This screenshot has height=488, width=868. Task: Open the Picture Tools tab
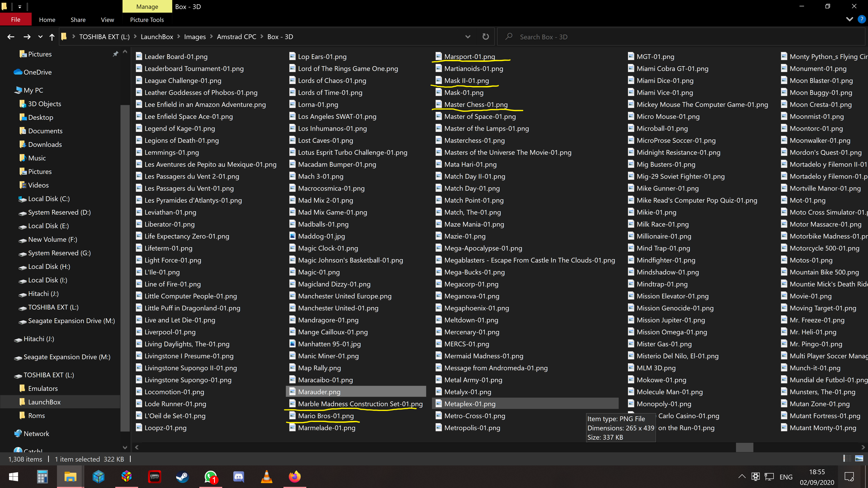tap(147, 19)
